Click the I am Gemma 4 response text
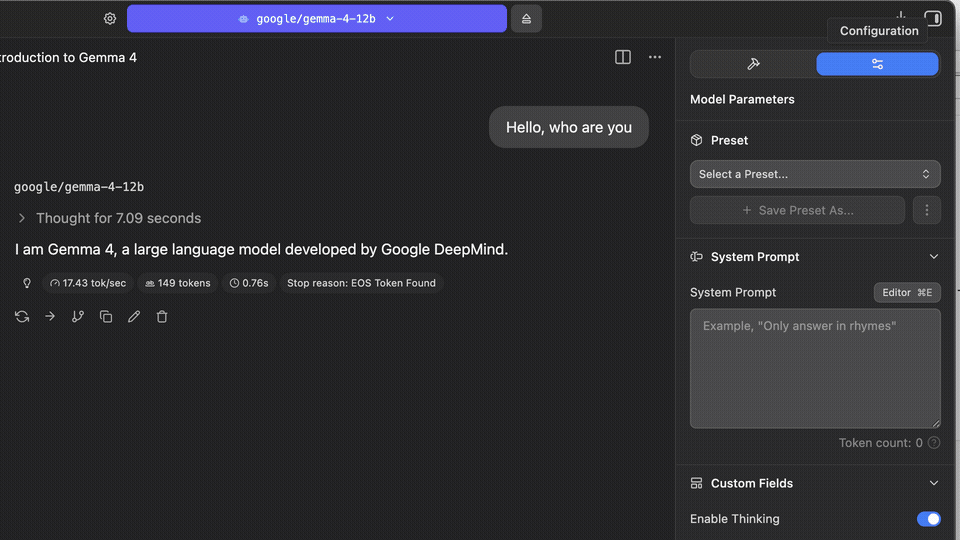 point(261,249)
